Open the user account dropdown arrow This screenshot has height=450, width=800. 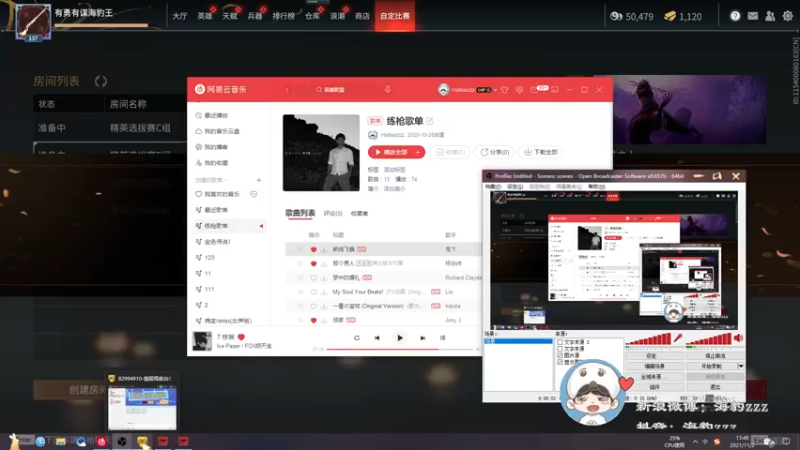pyautogui.click(x=495, y=90)
